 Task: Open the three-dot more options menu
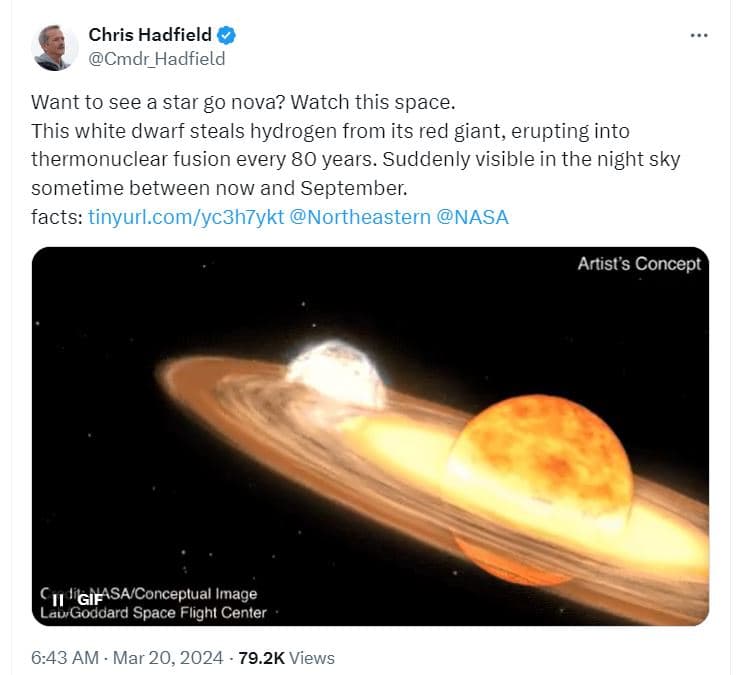(x=699, y=35)
